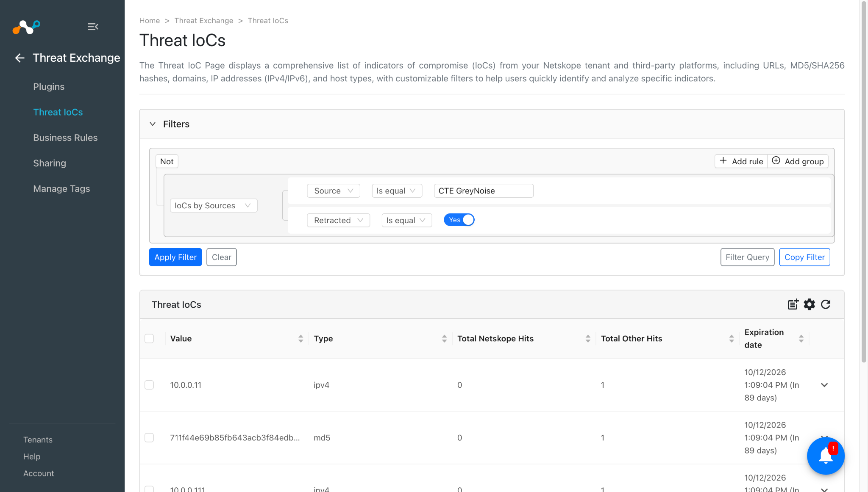The image size is (868, 492).
Task: Open the notification bell
Action: click(x=826, y=456)
